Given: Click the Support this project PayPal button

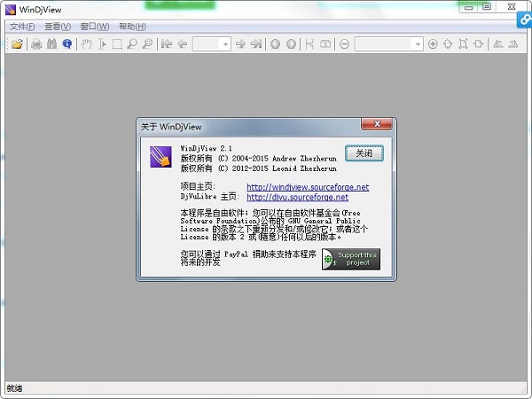Looking at the screenshot, I should [x=350, y=259].
